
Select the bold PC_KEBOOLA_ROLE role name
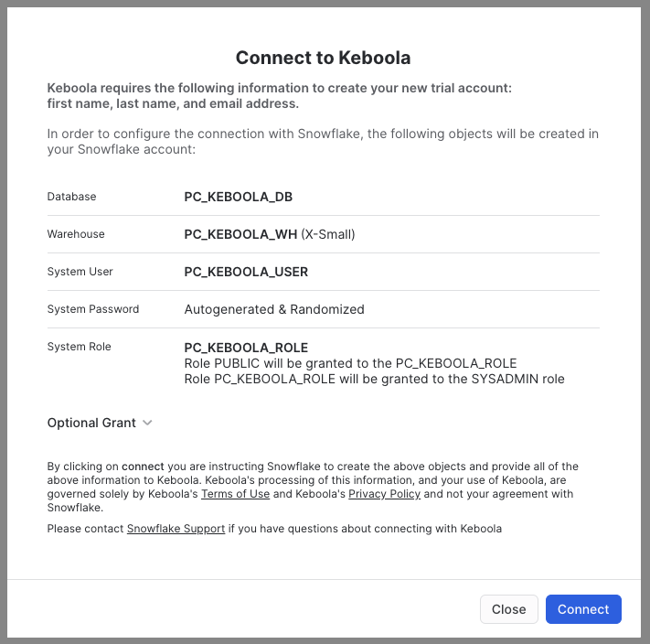(246, 348)
